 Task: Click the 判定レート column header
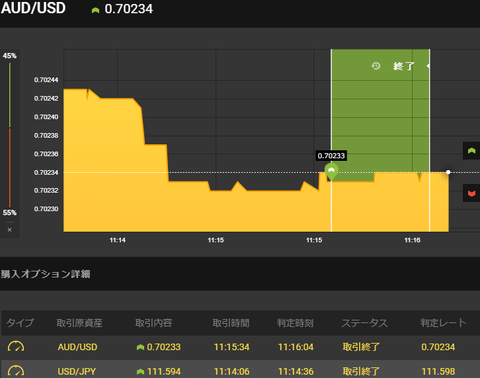click(443, 323)
